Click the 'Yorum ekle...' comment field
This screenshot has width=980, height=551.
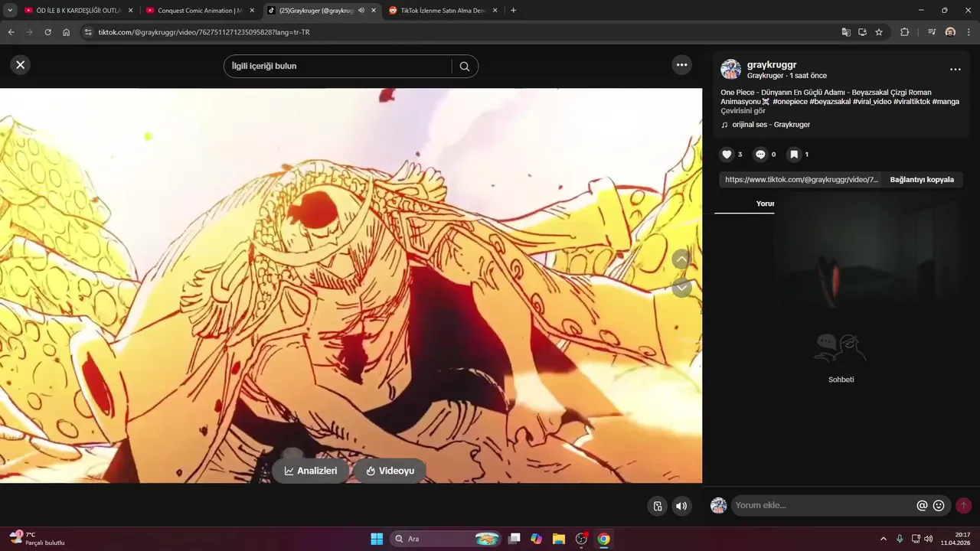coord(823,505)
